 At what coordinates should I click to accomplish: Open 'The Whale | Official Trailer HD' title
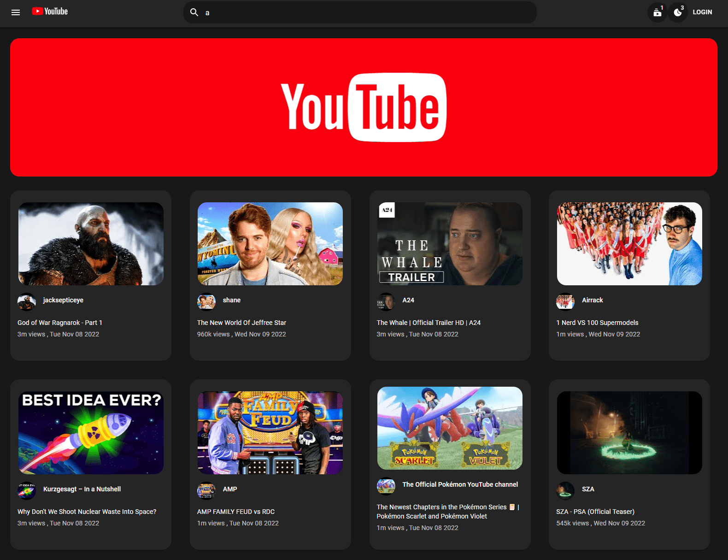click(x=429, y=323)
